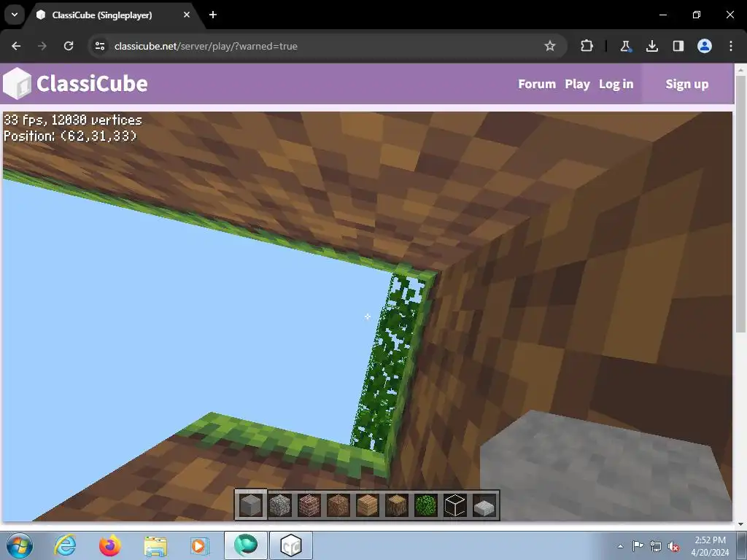View site information icon in address bar
Viewport: 747px width, 560px height.
[x=99, y=46]
